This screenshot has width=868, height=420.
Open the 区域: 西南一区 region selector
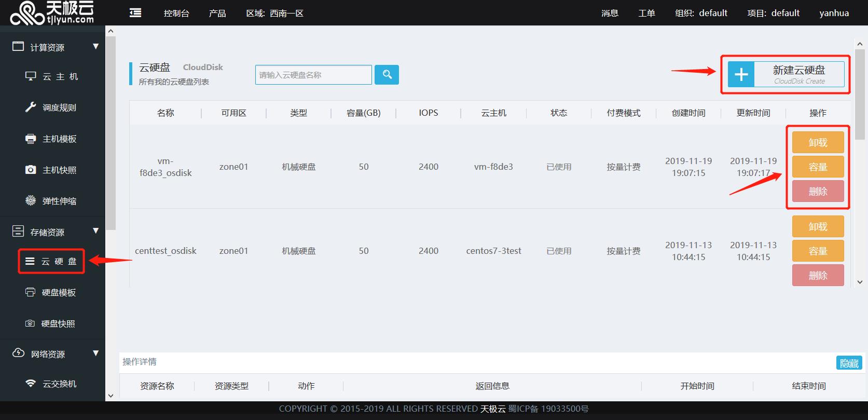click(x=275, y=13)
